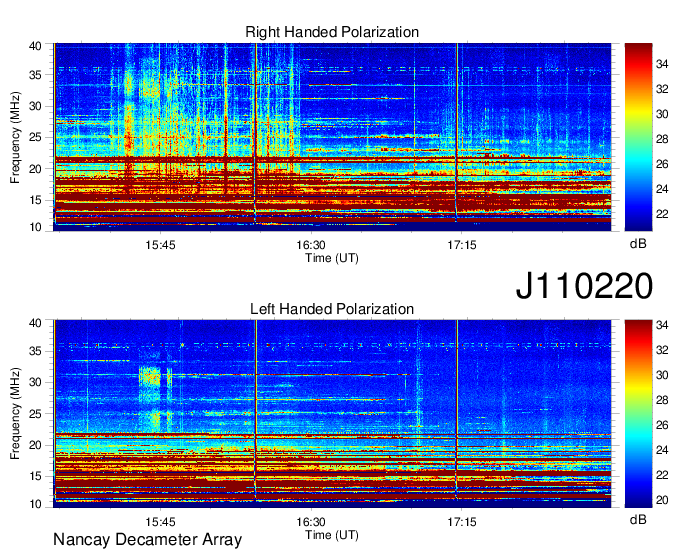
Task: Click the 25 MHz tick of right-handed plot
Action: [x=35, y=137]
